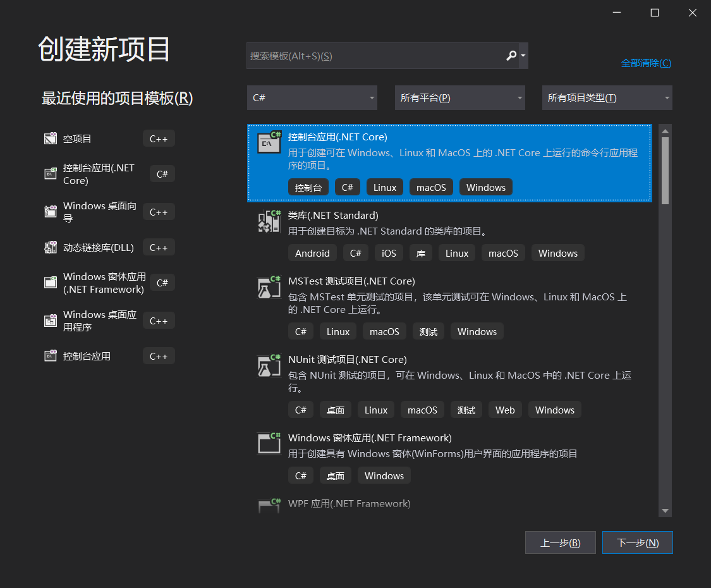
Task: Click the 动态链接库(DLL) template icon
Action: point(50,247)
